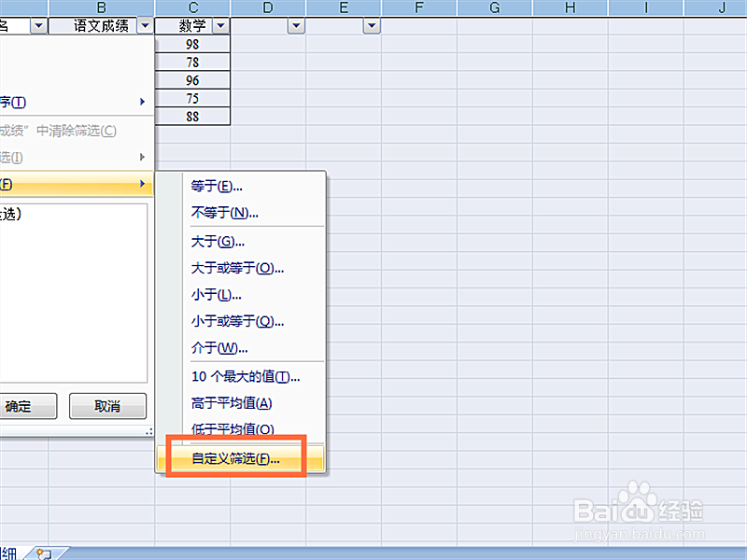The image size is (747, 560).
Task: Click the select-all item in the filter list
Action: pos(10,214)
